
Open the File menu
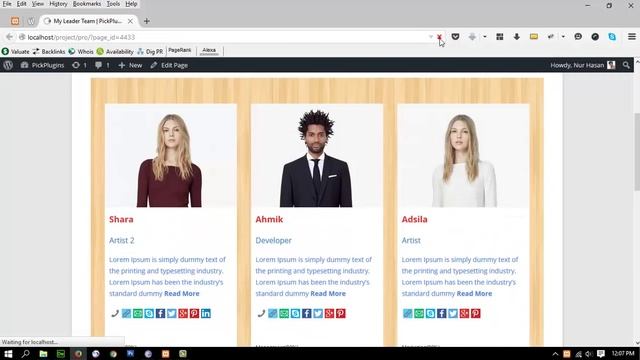(x=7, y=4)
